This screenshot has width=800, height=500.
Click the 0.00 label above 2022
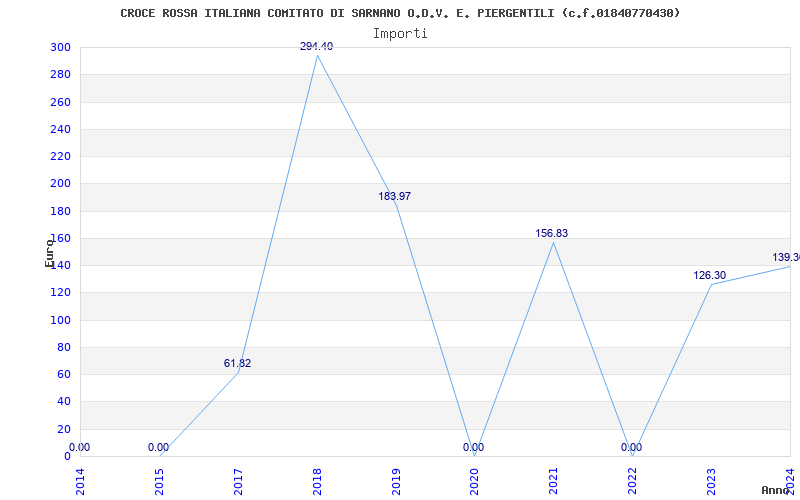631,447
